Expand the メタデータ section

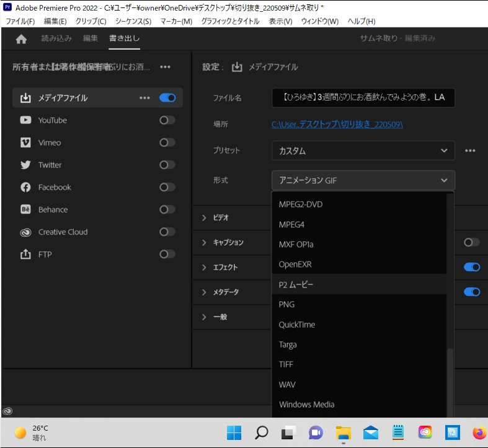tap(204, 292)
